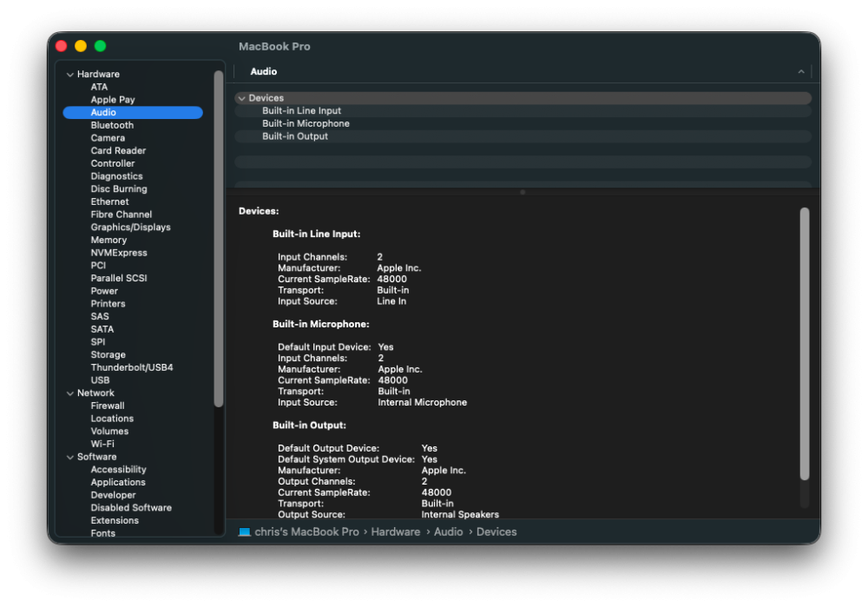Select SAS item

pos(100,316)
